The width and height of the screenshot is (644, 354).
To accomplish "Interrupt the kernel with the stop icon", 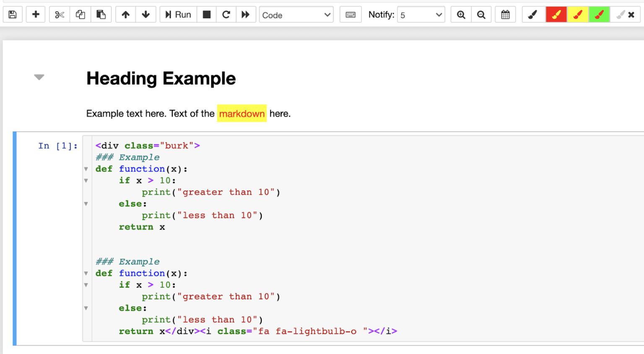I will (x=206, y=14).
